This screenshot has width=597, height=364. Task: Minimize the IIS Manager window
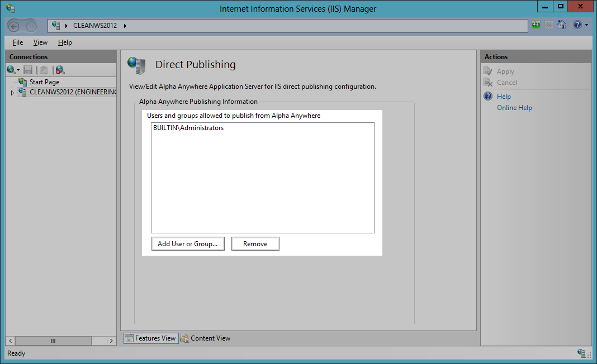pos(545,7)
